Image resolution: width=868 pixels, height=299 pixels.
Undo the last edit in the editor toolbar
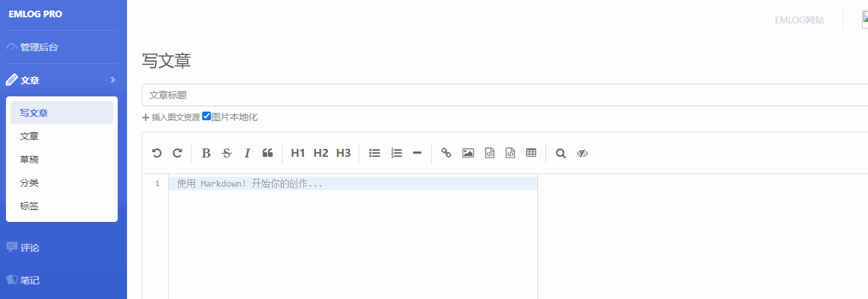coord(156,153)
